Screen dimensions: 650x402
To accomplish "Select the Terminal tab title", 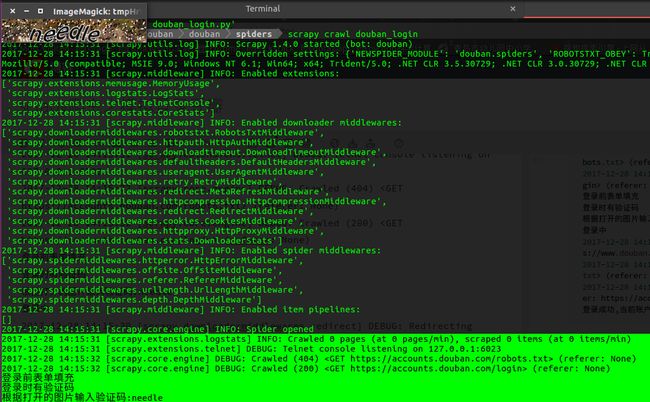I will (x=263, y=9).
